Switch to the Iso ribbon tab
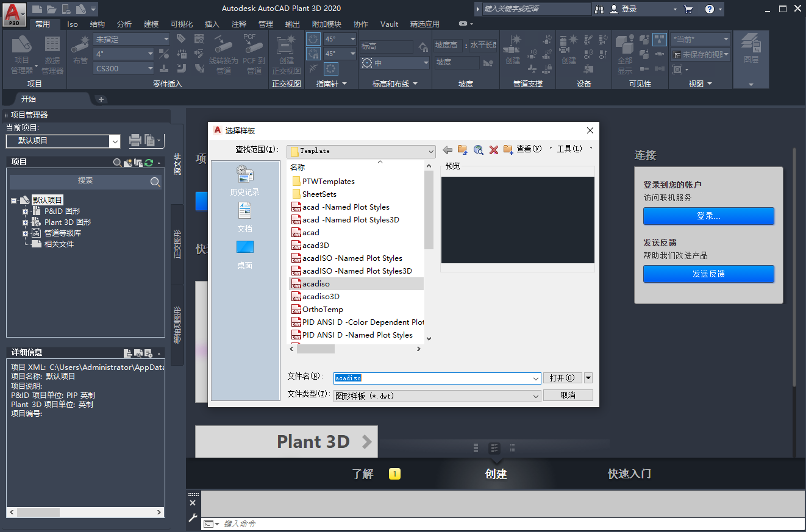 (x=73, y=24)
